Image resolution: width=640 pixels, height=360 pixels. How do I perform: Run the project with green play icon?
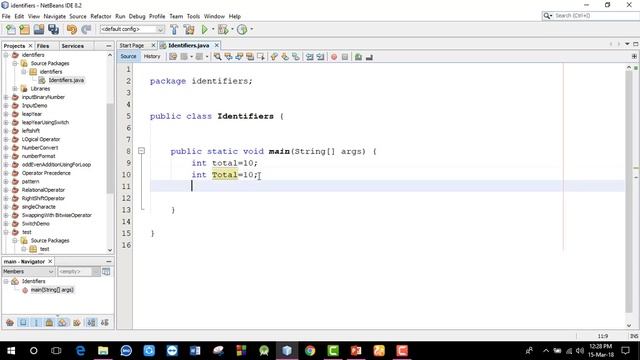coord(204,29)
